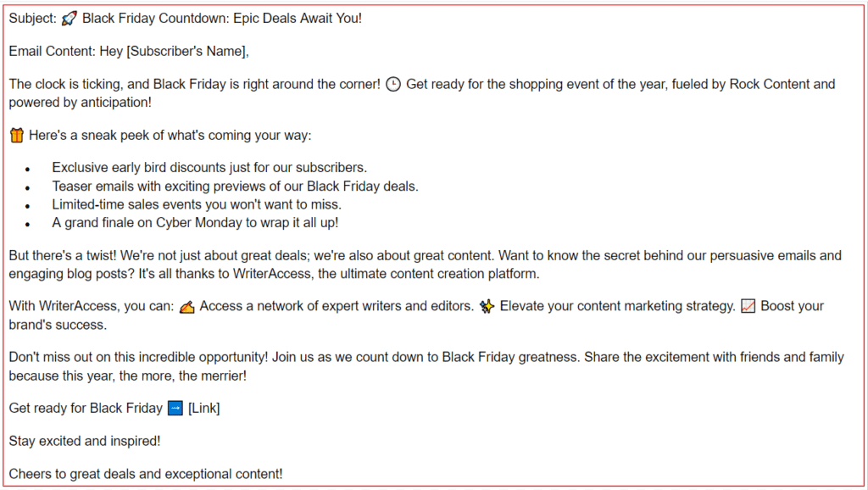Click the sparkles emoji before 'Elevate your content'
The width and height of the screenshot is (868, 490).
click(x=487, y=307)
